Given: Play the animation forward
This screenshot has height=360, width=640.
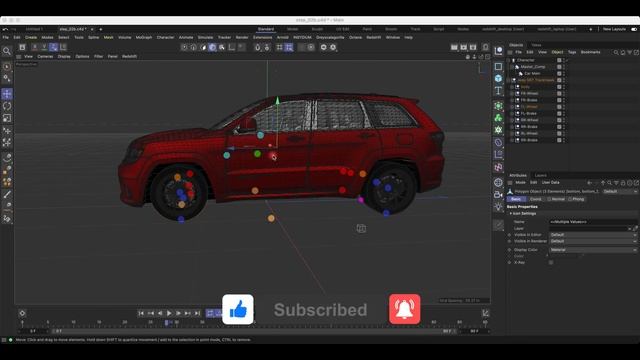Looking at the screenshot, I should pos(169,313).
